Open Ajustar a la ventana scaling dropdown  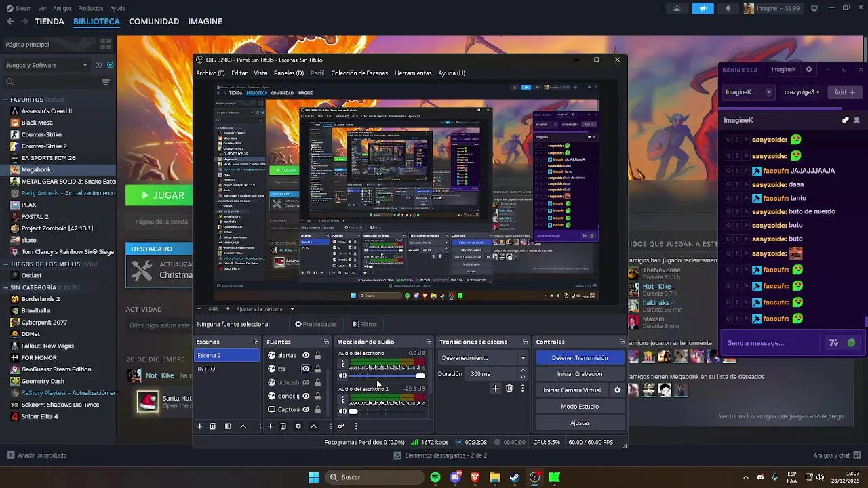click(x=265, y=309)
